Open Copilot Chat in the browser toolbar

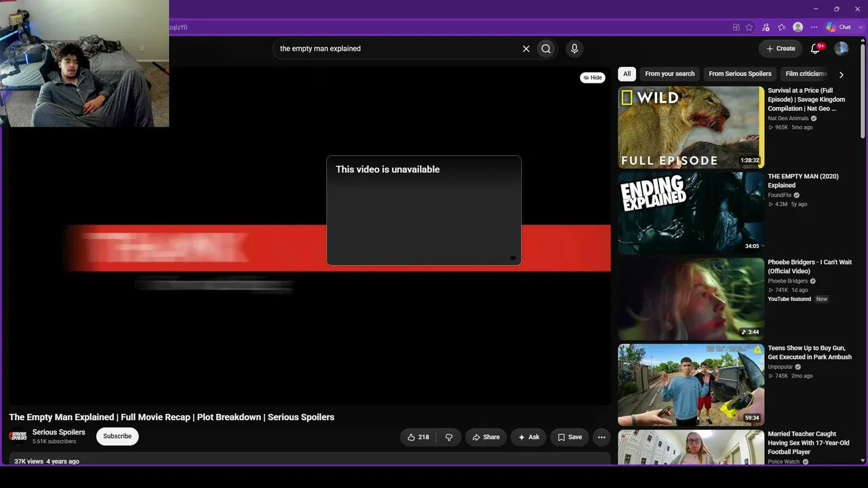839,27
